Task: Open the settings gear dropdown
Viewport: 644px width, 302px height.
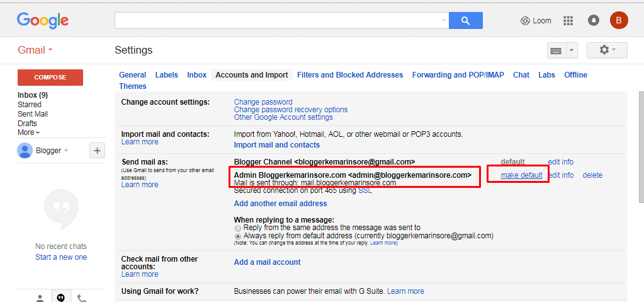Action: point(607,50)
